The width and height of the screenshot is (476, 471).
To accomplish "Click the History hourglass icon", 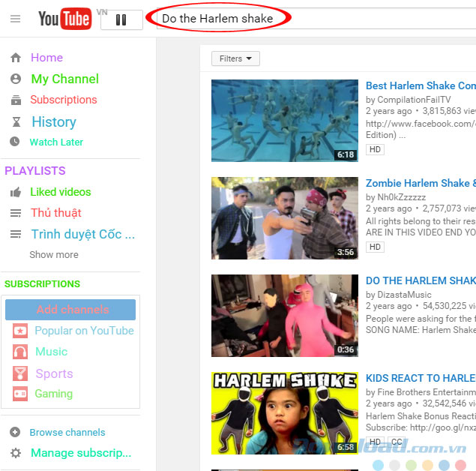I will (16, 121).
